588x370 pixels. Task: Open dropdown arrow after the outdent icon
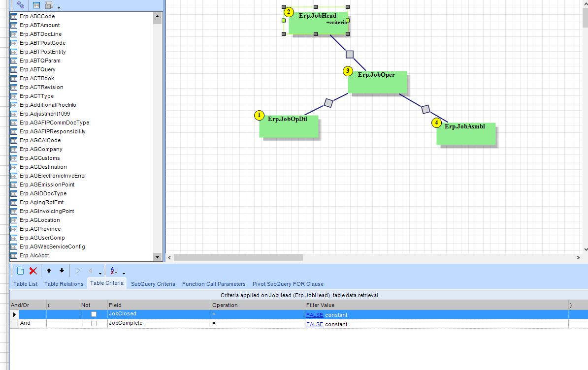100,274
